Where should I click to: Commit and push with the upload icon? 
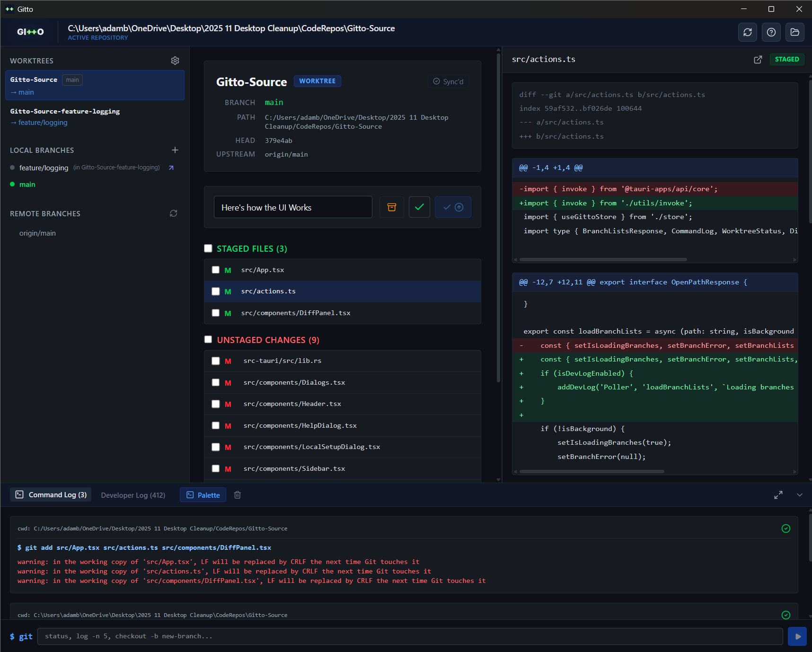coord(452,207)
